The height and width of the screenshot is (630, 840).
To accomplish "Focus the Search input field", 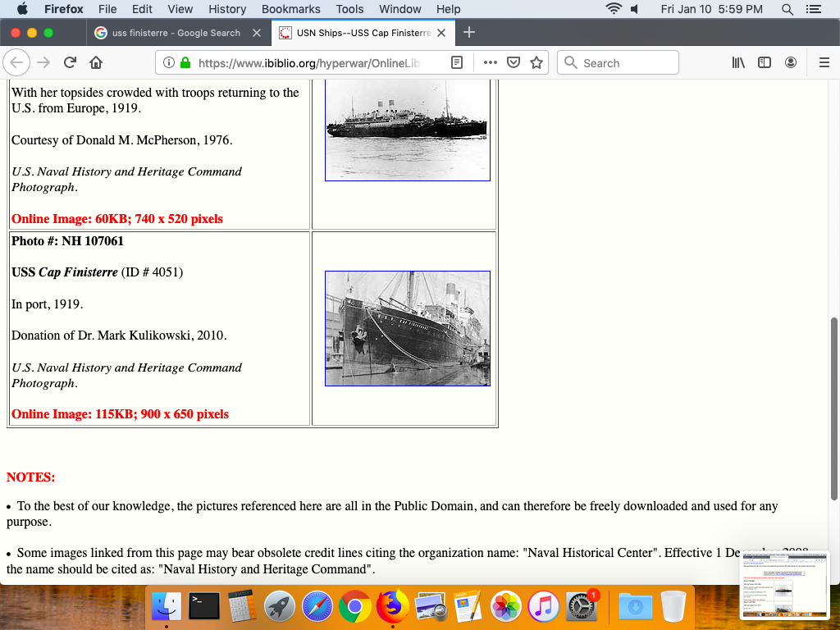I will point(628,63).
